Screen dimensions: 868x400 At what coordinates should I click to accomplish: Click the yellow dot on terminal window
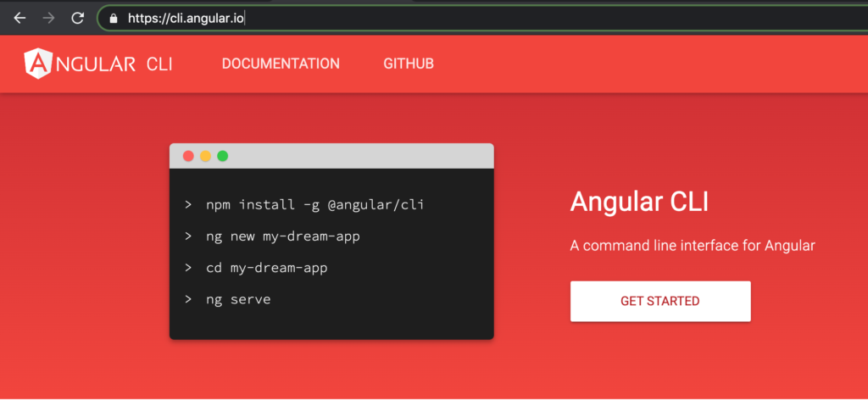(205, 156)
